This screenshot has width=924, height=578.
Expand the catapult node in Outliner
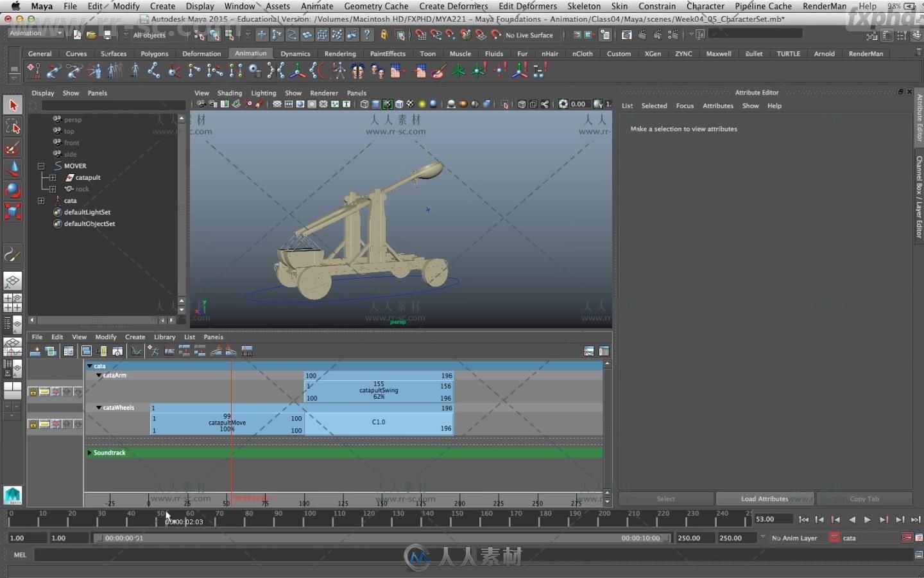[53, 177]
